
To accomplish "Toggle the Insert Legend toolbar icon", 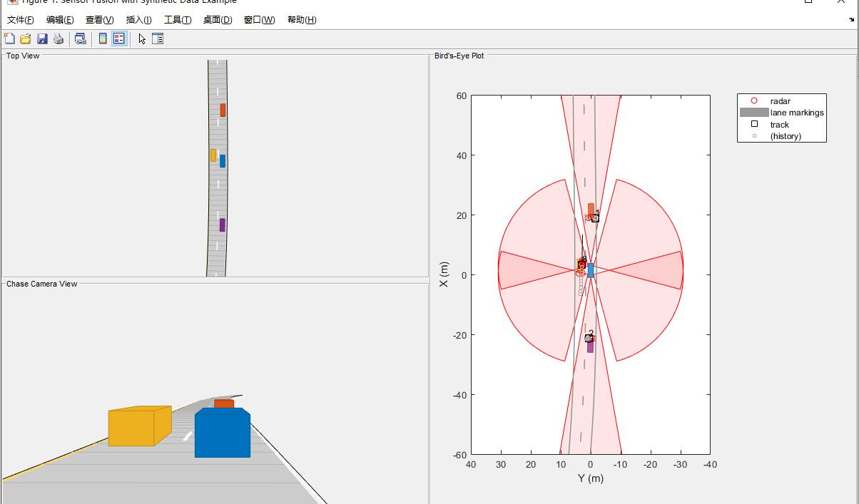I will [x=119, y=39].
